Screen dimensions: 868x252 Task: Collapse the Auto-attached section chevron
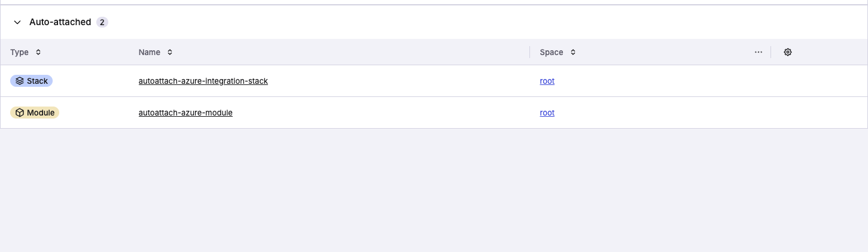coord(17,22)
